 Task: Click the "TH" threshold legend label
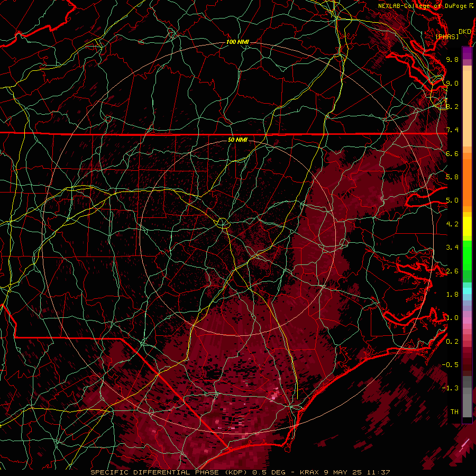[x=454, y=412]
